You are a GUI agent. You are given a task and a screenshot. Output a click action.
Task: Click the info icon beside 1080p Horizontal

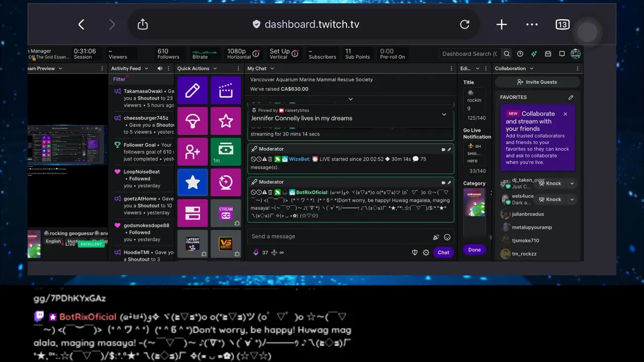point(256,54)
